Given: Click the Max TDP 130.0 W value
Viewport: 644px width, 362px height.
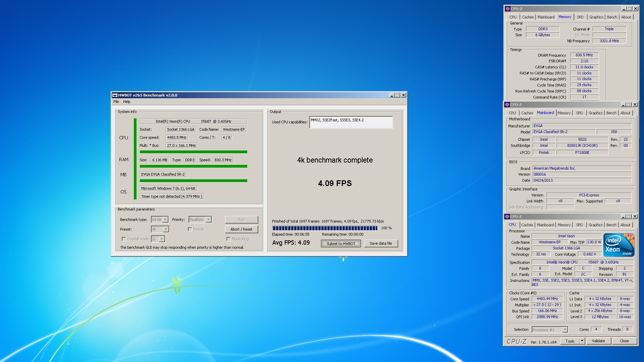Looking at the screenshot, I should click(x=594, y=242).
